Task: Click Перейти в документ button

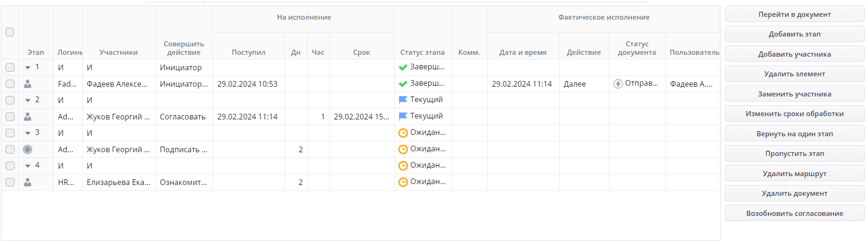Action: point(794,15)
